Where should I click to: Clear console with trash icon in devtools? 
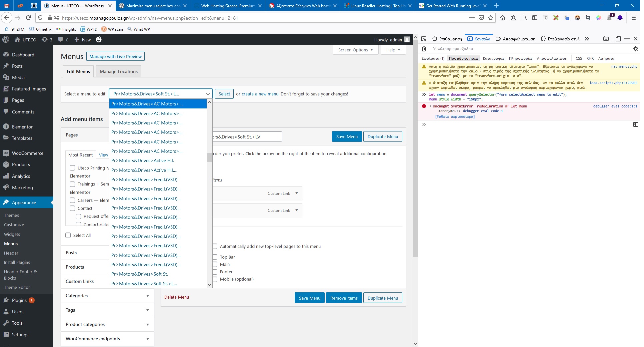424,49
